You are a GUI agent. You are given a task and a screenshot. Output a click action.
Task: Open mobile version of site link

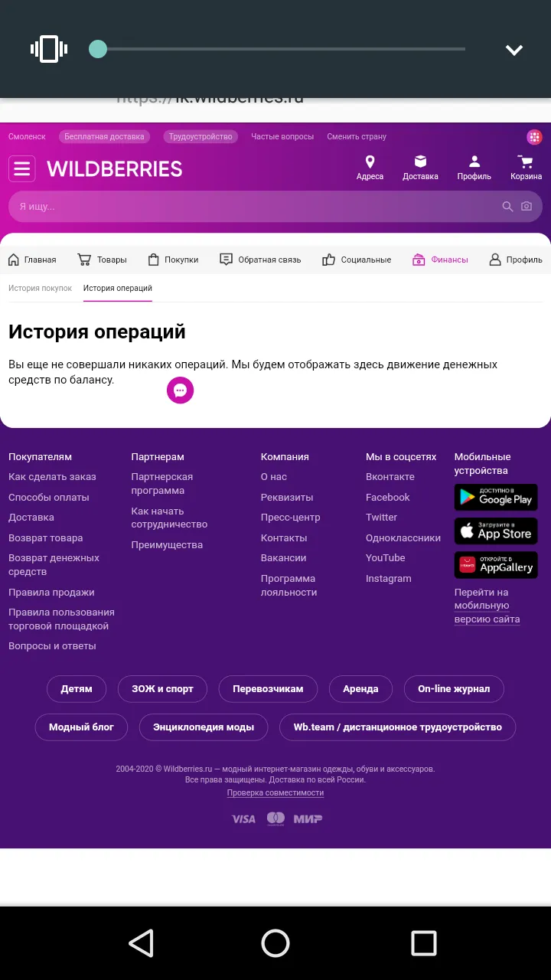[487, 606]
